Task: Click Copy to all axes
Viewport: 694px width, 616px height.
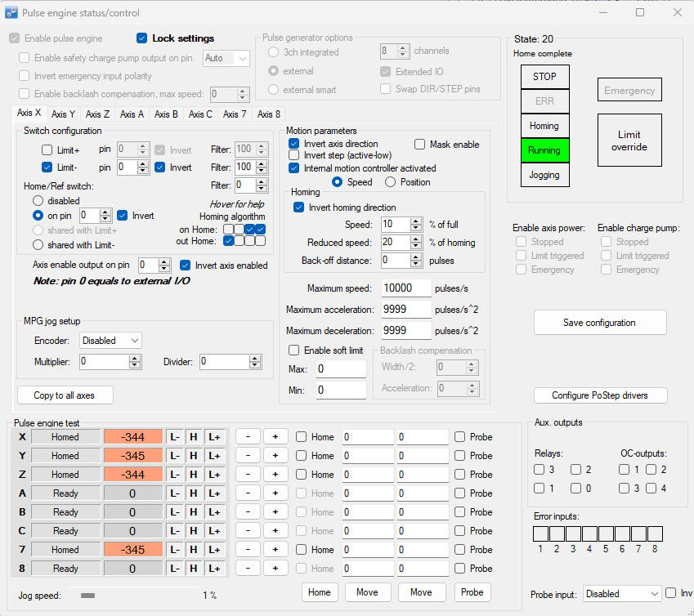Action: 65,395
